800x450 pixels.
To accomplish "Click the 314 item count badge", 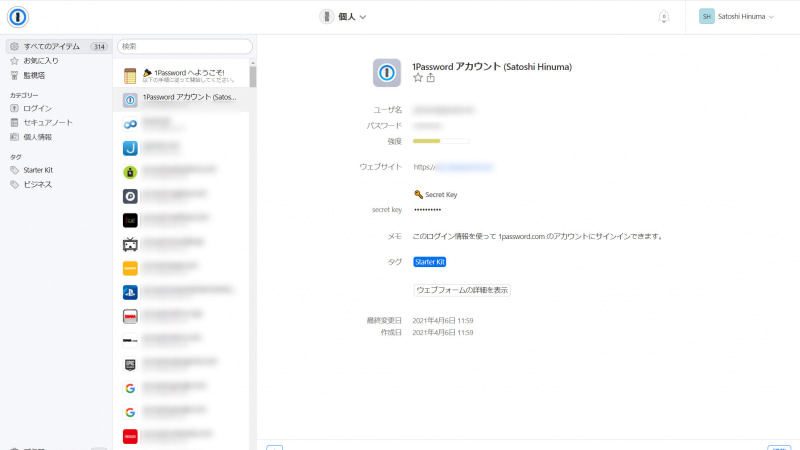I will [99, 47].
